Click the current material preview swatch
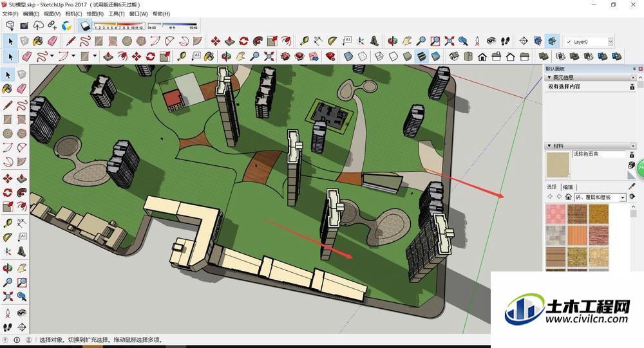This screenshot has height=348, width=644. tap(558, 165)
